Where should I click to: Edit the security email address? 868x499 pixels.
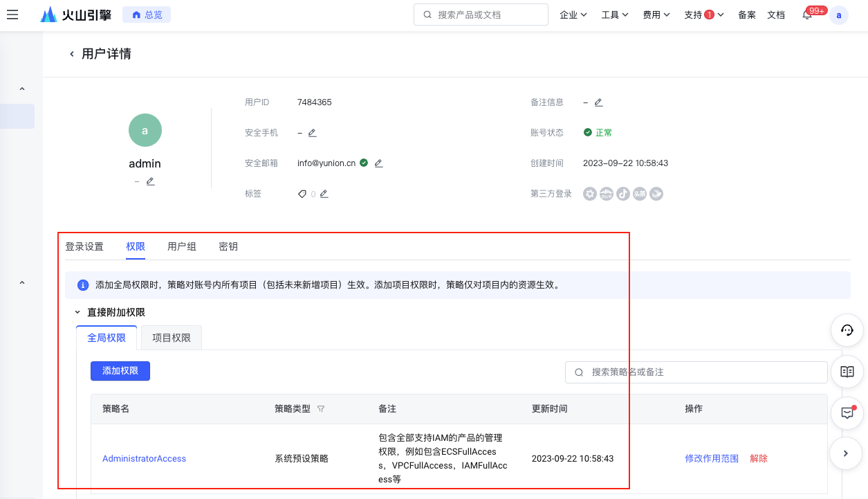pyautogui.click(x=378, y=163)
